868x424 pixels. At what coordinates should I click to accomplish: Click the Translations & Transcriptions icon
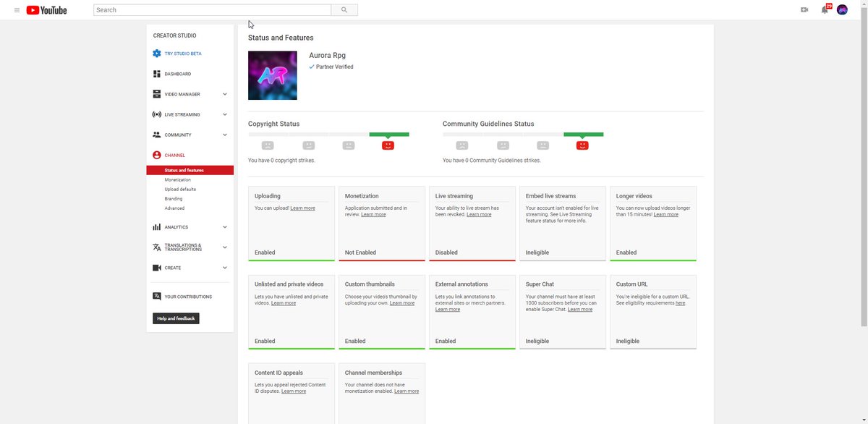tap(157, 247)
